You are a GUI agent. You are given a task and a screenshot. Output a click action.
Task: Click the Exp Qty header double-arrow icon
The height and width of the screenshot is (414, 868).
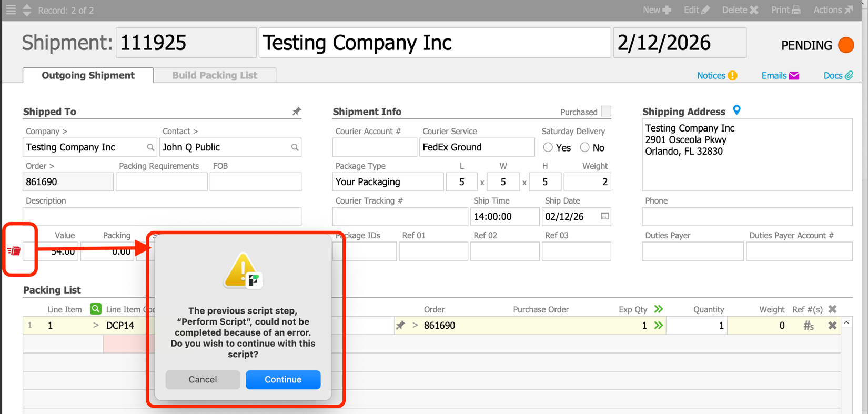(x=658, y=309)
